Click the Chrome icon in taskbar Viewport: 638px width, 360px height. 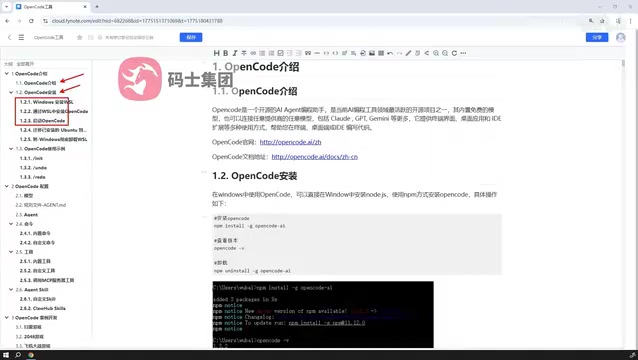coord(31,355)
